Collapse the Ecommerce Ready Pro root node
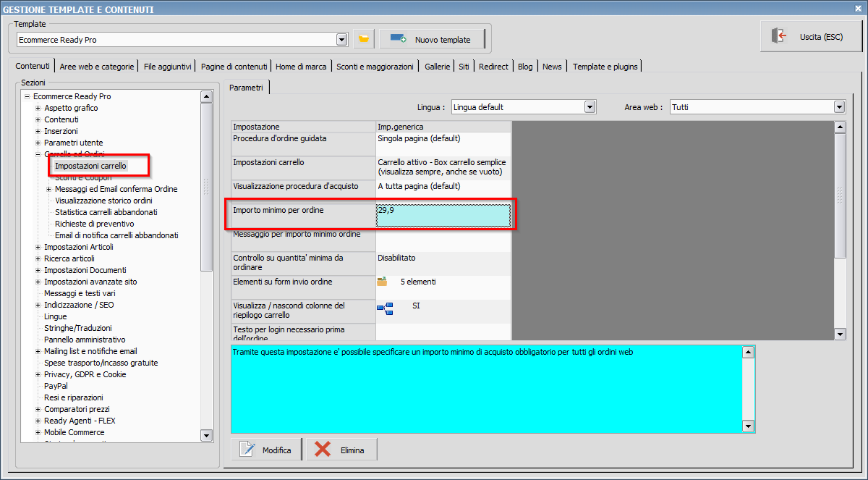The height and width of the screenshot is (480, 868). 27,96
